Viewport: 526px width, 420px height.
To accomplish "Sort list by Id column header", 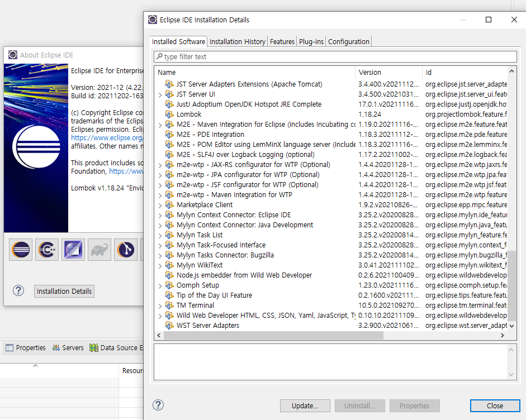I will (x=465, y=73).
